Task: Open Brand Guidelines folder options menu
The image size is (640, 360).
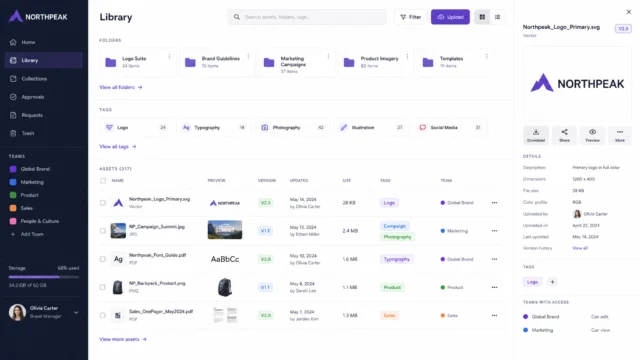Action: click(x=248, y=57)
